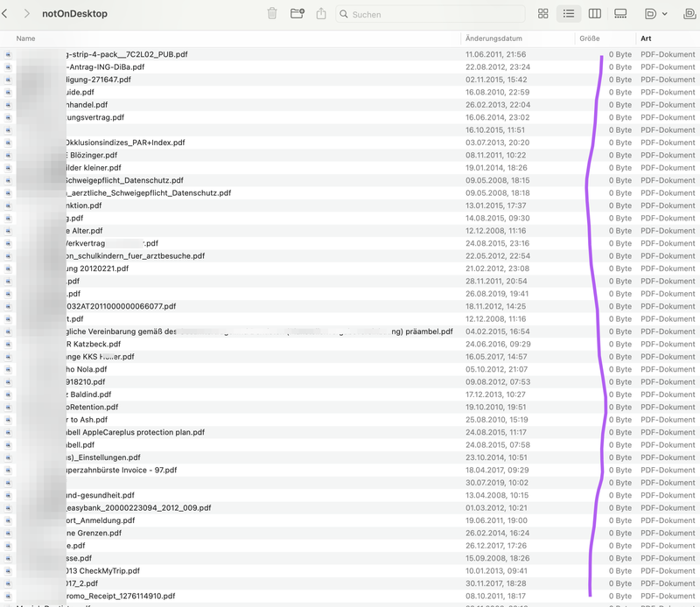
Task: Create a new folder via toolbar icon
Action: [297, 14]
